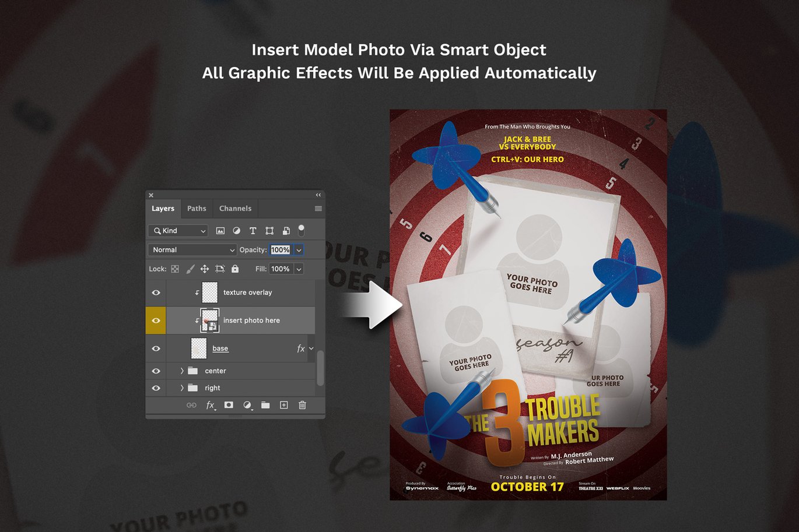Viewport: 799px width, 532px height.
Task: Add a layer style via fx button
Action: [x=210, y=405]
